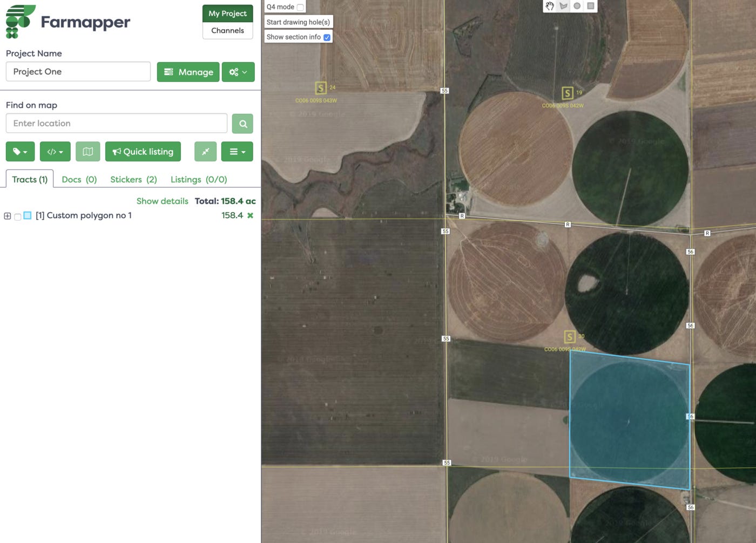Click section marker S 30
Screen dimensions: 756x543
[570, 337]
